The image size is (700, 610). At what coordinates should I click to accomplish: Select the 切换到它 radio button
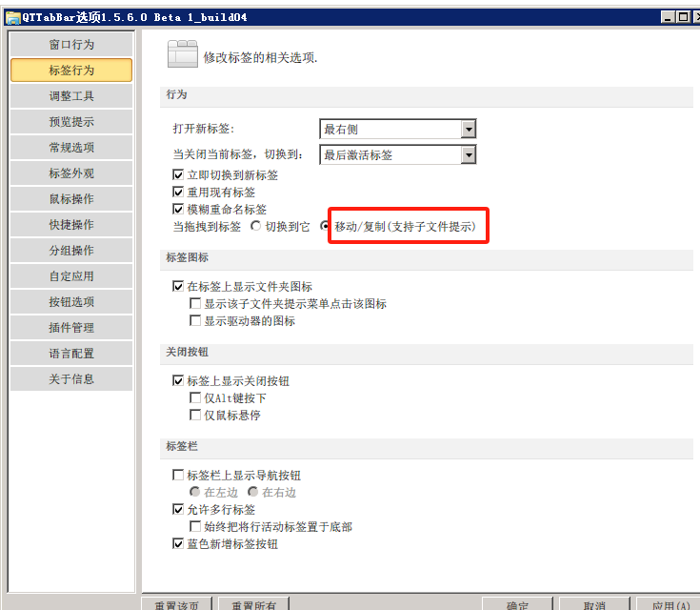255,226
